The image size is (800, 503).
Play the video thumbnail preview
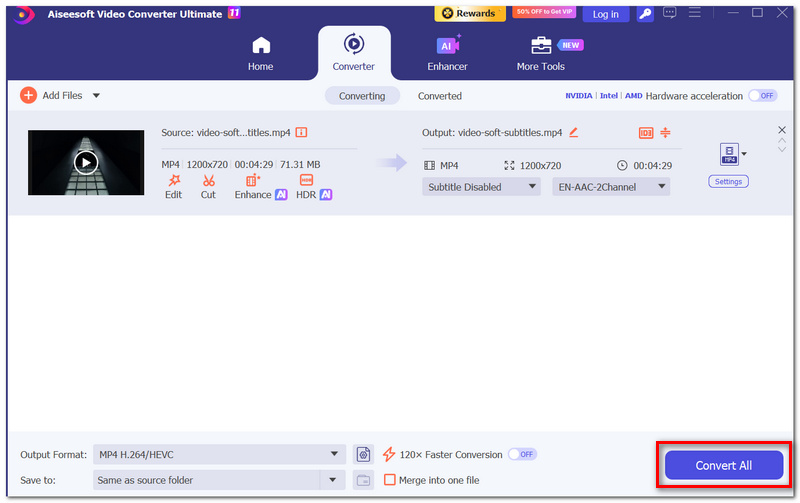[86, 163]
